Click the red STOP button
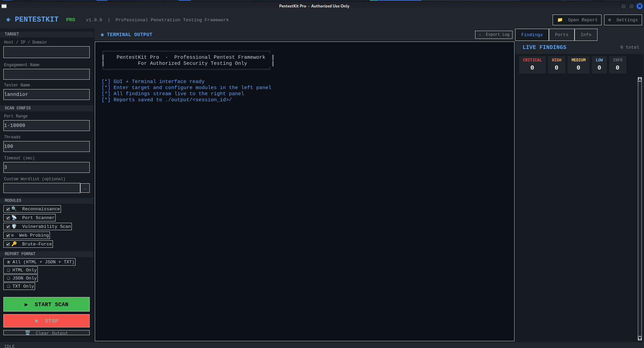 pos(47,321)
